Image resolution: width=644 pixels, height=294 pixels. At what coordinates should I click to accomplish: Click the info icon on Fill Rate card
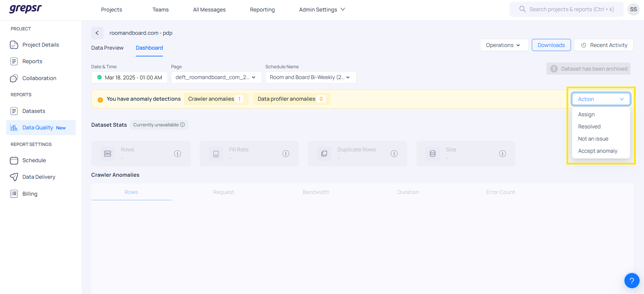[x=286, y=154]
